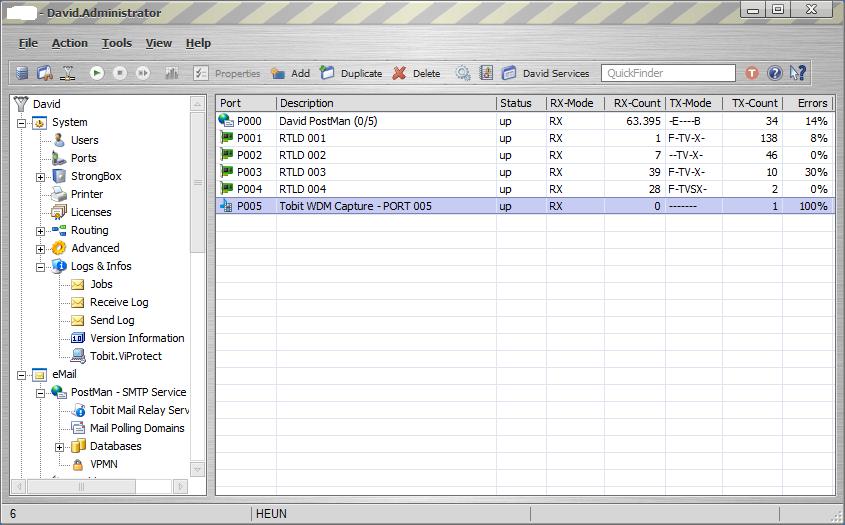This screenshot has height=525, width=845.
Task: Select Mail Polling Domains in tree
Action: 137,428
